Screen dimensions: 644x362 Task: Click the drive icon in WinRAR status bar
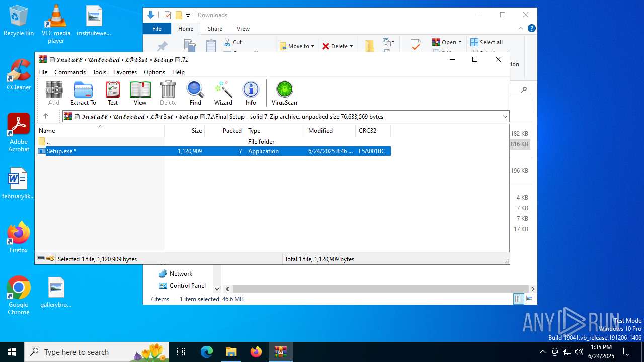41,259
